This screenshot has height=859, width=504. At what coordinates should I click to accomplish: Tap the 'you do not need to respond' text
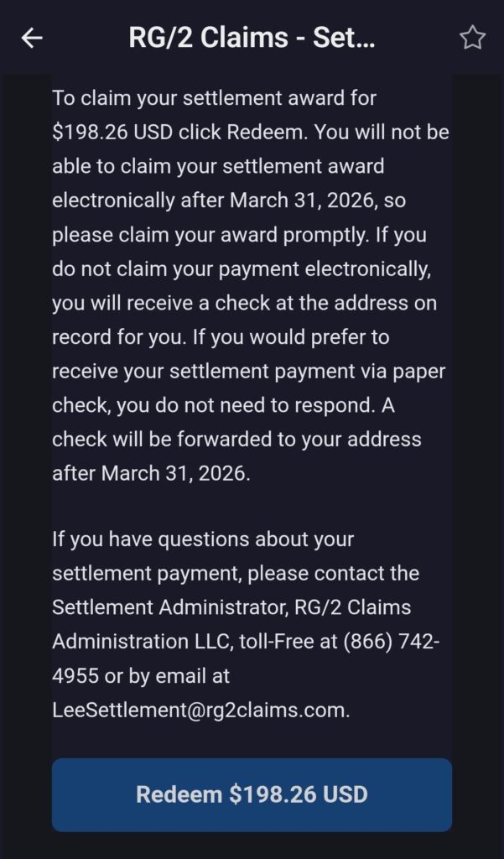coord(244,405)
